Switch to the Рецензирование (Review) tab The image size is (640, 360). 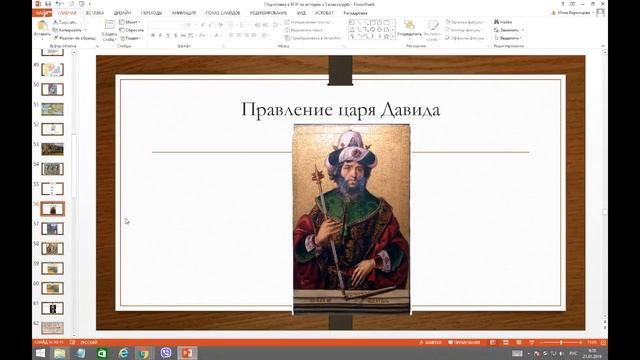point(268,13)
